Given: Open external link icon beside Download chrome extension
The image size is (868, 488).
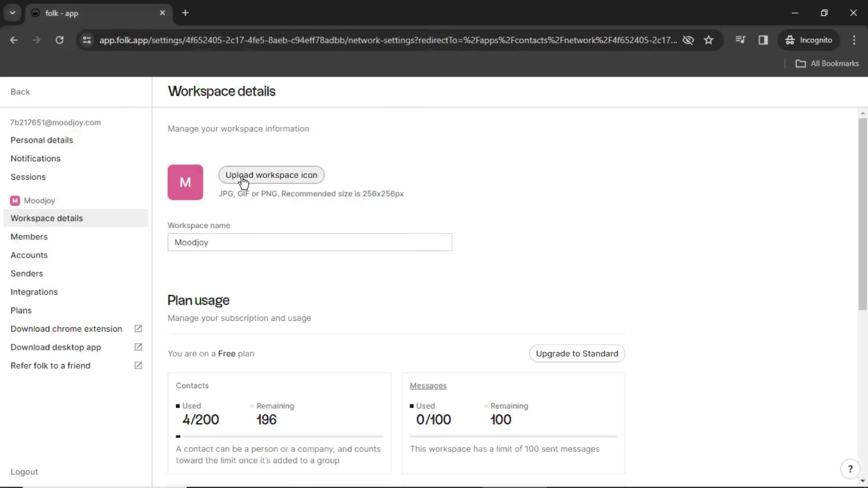Looking at the screenshot, I should click(x=138, y=328).
